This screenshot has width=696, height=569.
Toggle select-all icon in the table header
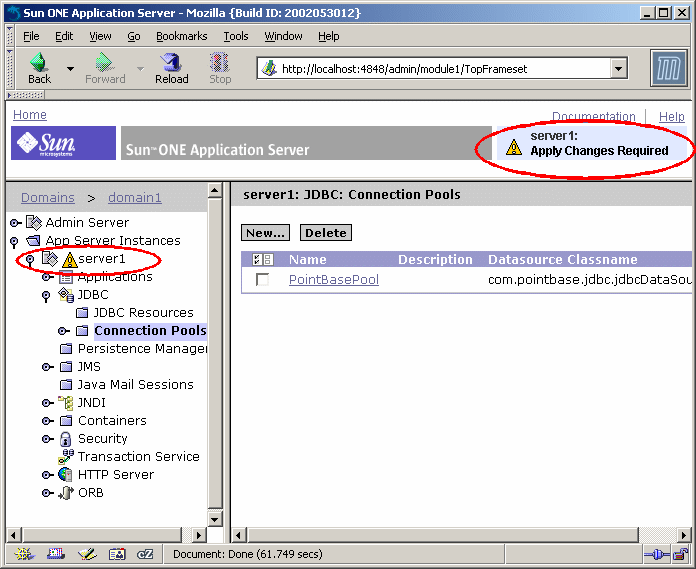click(257, 259)
